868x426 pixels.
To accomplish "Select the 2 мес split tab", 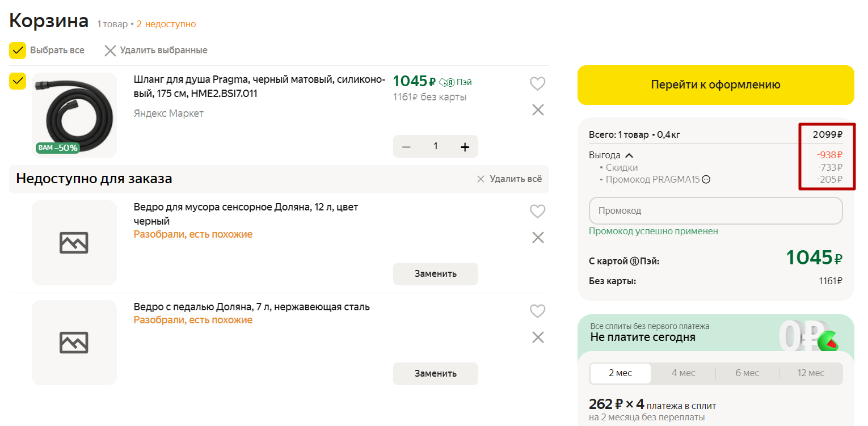I will [620, 373].
